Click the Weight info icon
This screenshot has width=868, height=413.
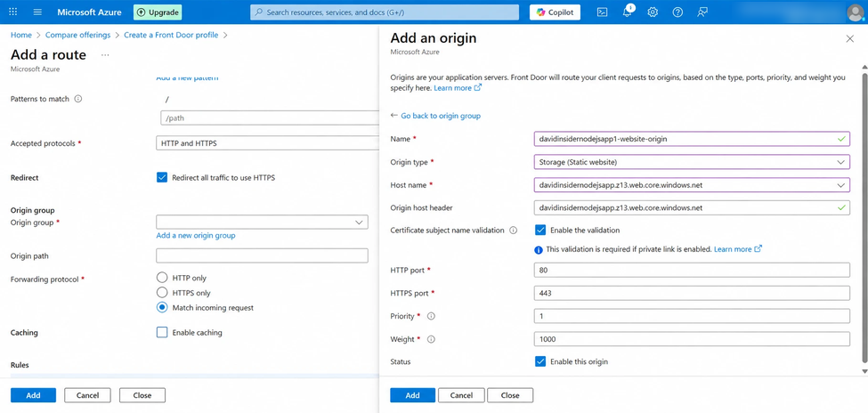[x=431, y=339]
